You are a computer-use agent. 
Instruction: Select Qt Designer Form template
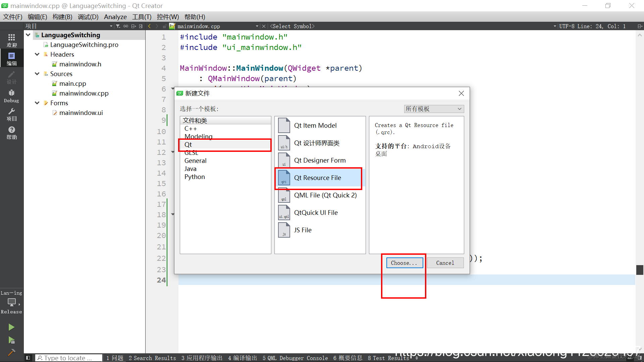coord(320,160)
